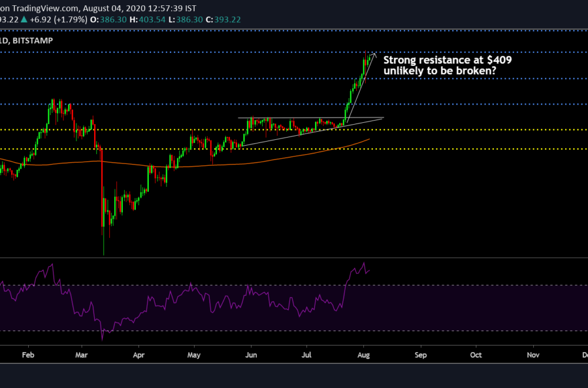The width and height of the screenshot is (588, 388).
Task: Select the open price value O:386.30
Action: click(109, 19)
